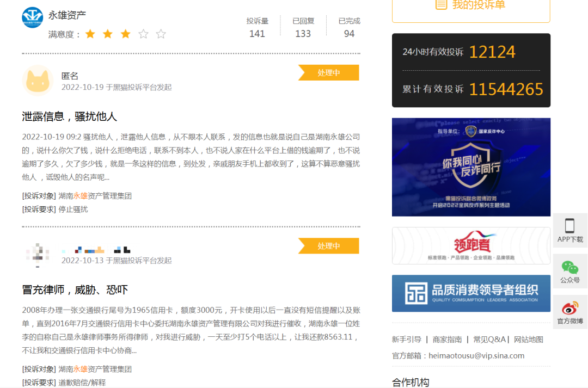The image size is (588, 388).
Task: Click the 合作机构 heading
Action: click(411, 383)
